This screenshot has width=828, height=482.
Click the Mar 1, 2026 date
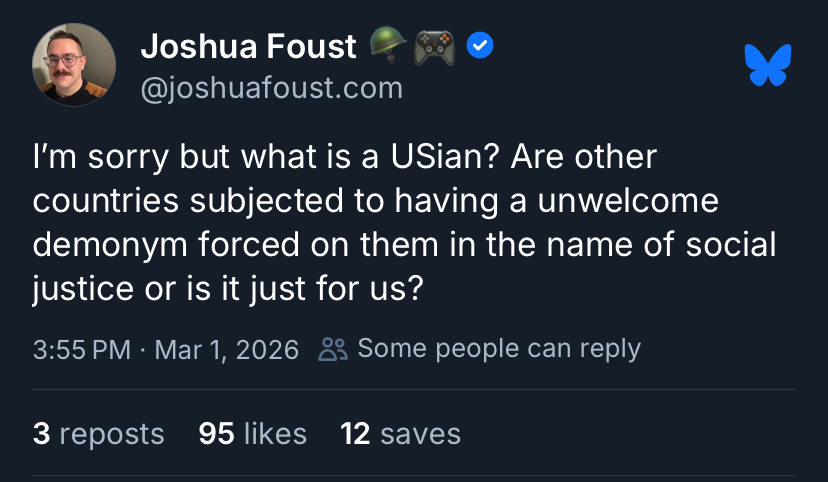coord(227,349)
